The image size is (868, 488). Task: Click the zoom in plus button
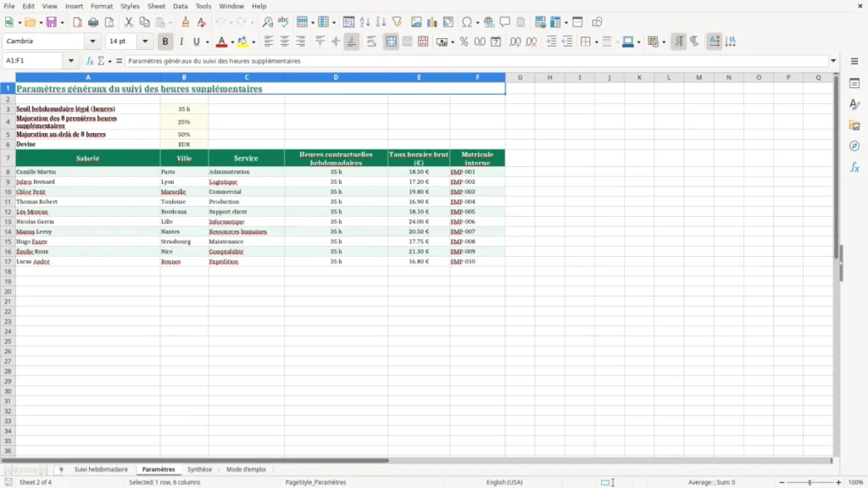click(838, 482)
